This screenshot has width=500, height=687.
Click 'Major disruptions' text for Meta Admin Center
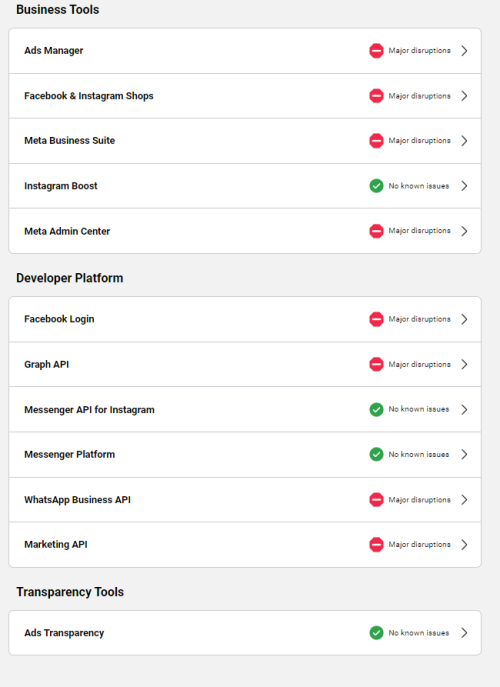[x=419, y=231]
